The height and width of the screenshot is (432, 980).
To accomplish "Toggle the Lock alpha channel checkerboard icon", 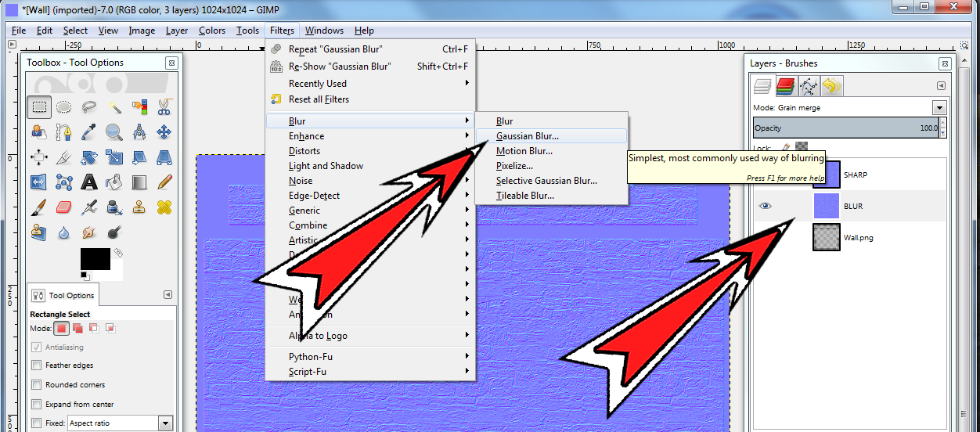I will point(802,146).
